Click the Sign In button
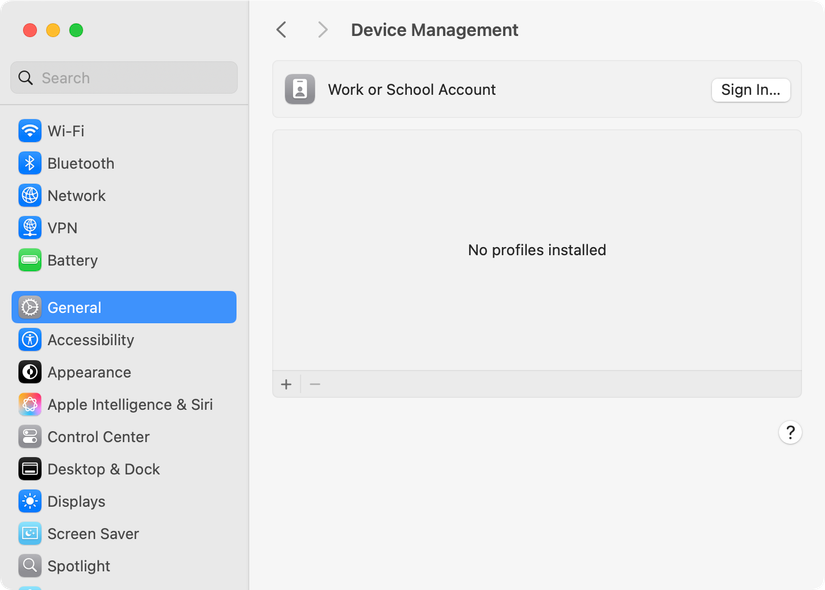Viewport: 825px width, 590px height. point(750,89)
